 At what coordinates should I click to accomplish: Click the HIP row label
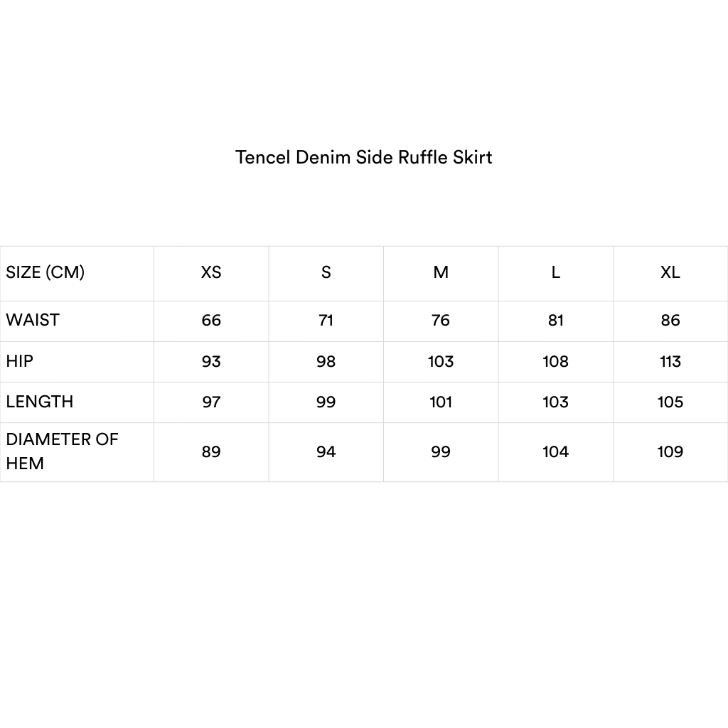[20, 361]
